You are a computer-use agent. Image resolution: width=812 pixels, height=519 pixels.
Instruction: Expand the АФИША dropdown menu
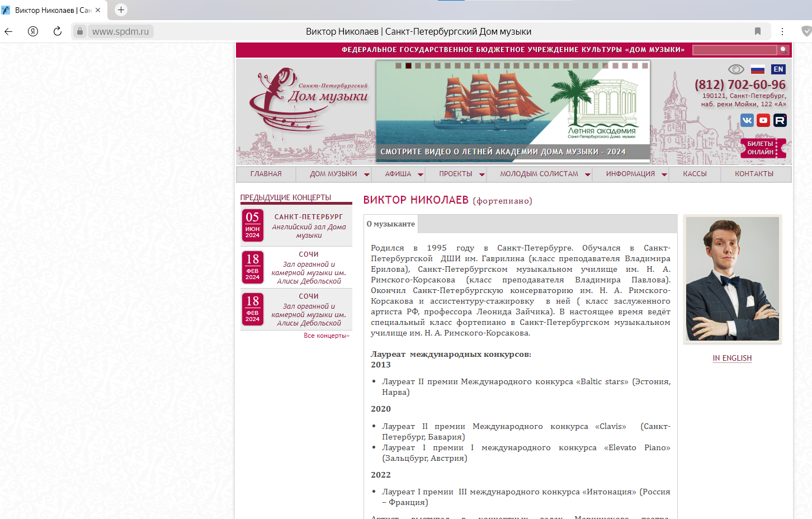coord(399,174)
